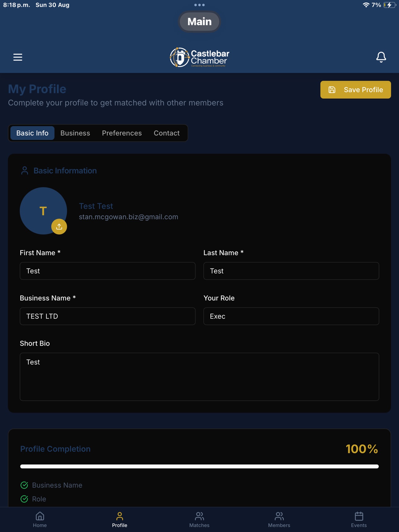Click the My Profile heading

pos(37,89)
